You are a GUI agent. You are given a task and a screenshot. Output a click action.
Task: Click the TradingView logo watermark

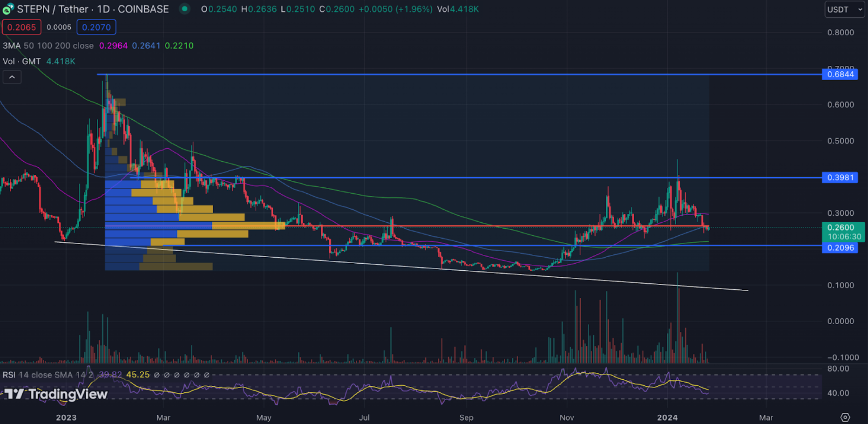click(x=56, y=394)
